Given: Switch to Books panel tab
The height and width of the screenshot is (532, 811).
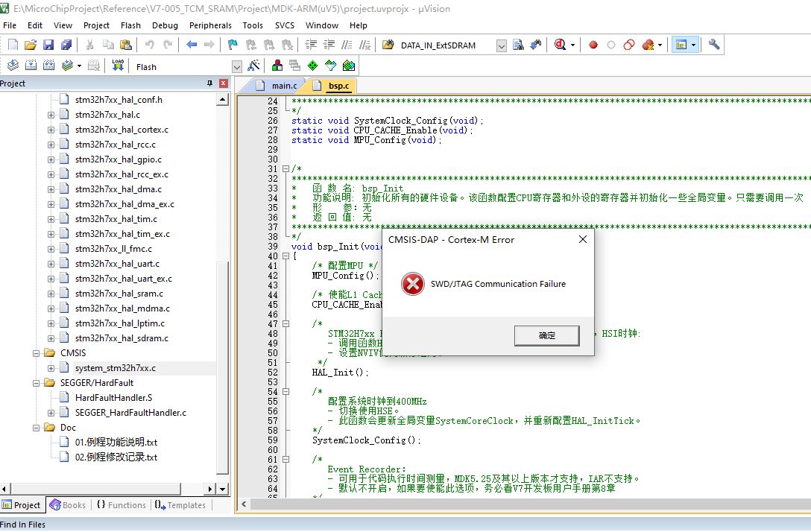Looking at the screenshot, I should [x=69, y=505].
